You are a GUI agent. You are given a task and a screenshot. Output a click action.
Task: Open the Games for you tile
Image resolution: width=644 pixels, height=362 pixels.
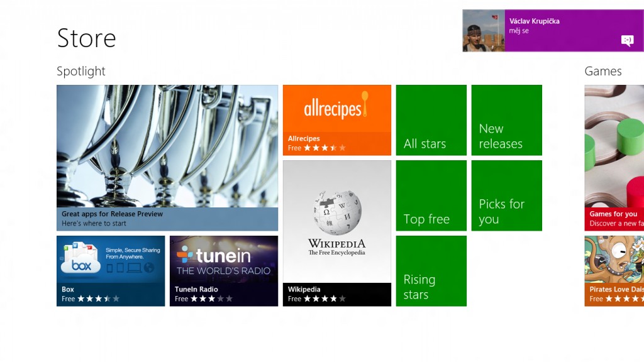tap(614, 158)
